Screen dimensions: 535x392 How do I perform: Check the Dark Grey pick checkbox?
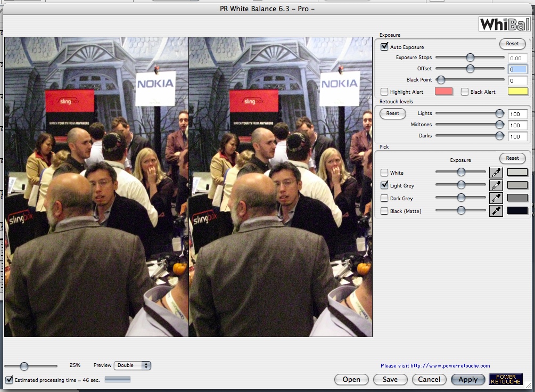coord(384,198)
